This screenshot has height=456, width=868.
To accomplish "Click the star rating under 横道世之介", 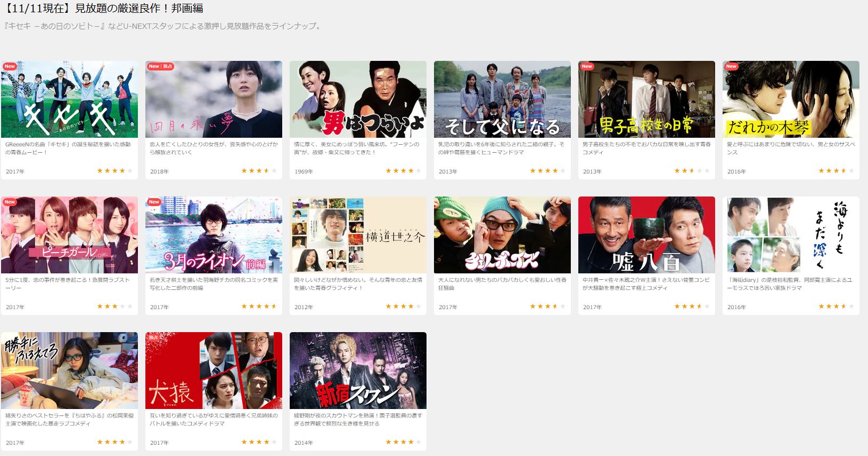I will tap(403, 306).
